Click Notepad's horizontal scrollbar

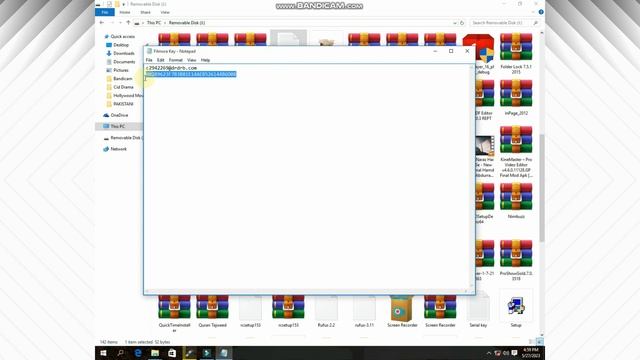(307, 291)
